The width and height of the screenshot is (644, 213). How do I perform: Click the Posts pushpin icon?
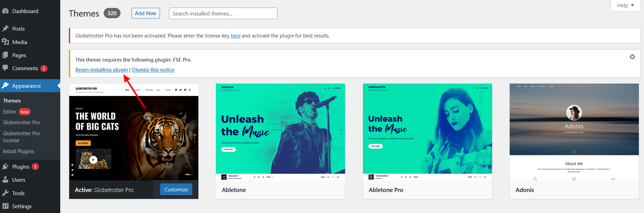pos(5,29)
